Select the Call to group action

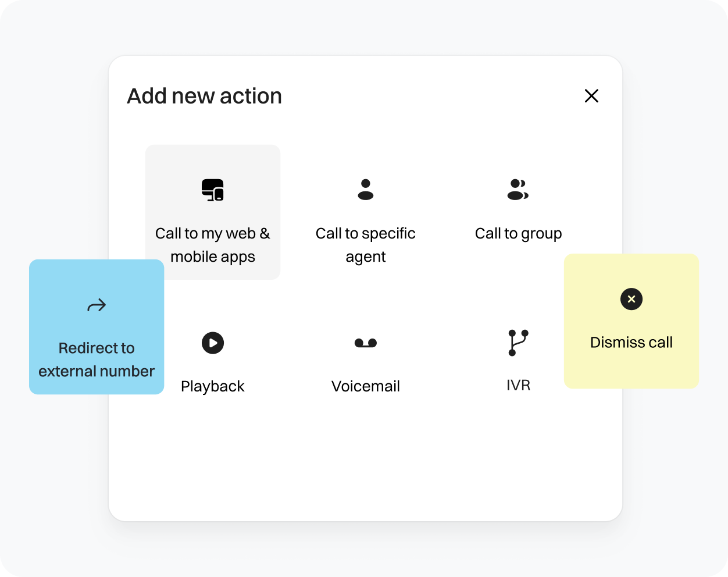[x=518, y=209]
